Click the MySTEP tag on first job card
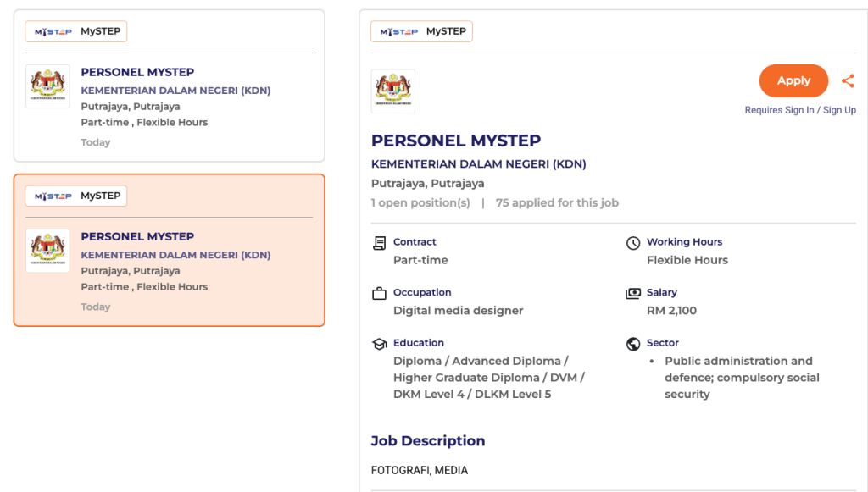The image size is (868, 492). (x=76, y=31)
